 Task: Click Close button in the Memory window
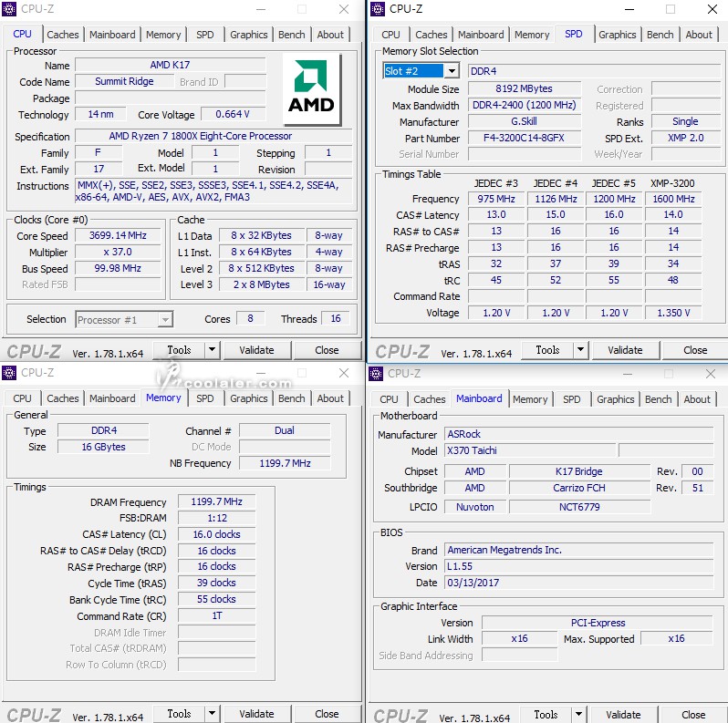click(x=327, y=714)
